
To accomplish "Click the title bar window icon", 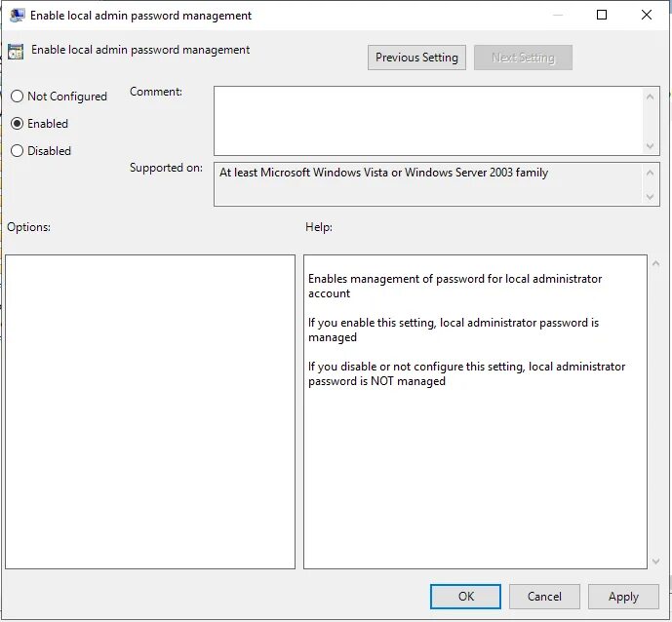I will pyautogui.click(x=18, y=16).
